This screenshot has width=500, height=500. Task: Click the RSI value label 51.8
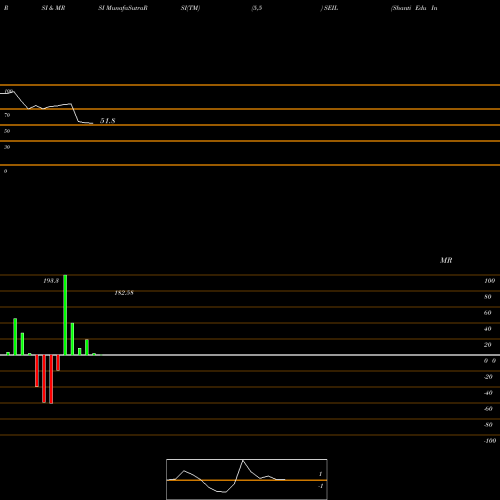tap(108, 121)
